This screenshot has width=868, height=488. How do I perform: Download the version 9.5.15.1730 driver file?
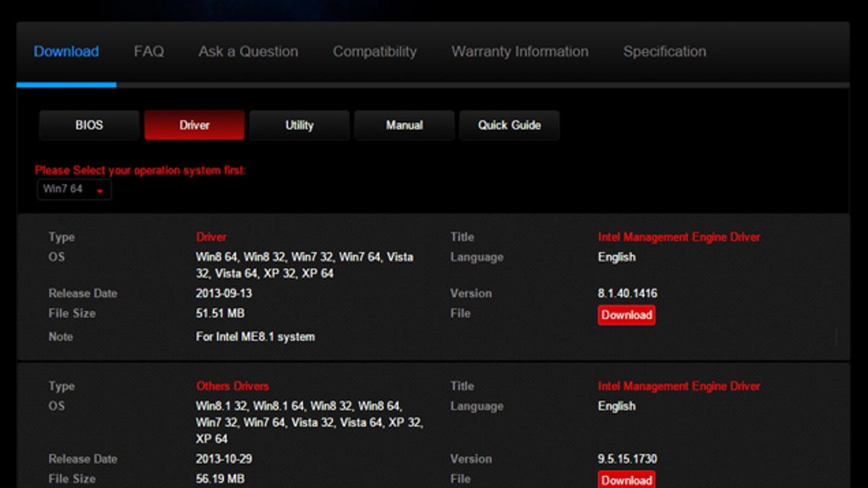point(626,480)
